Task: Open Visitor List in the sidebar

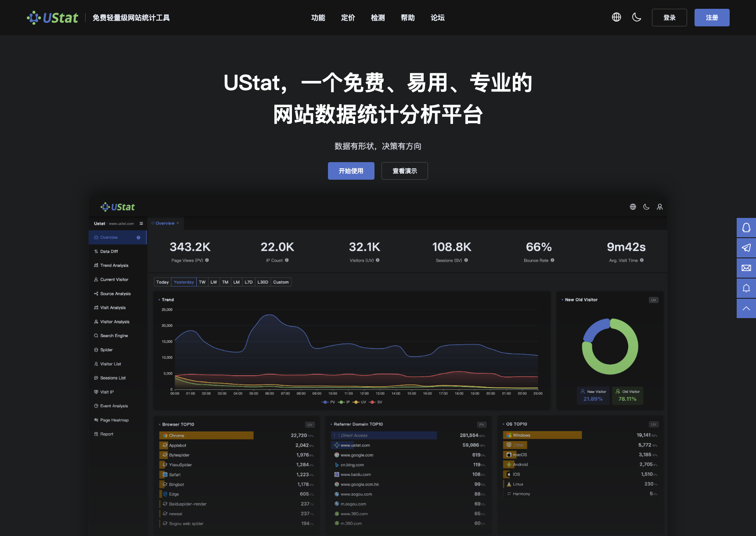Action: click(117, 364)
